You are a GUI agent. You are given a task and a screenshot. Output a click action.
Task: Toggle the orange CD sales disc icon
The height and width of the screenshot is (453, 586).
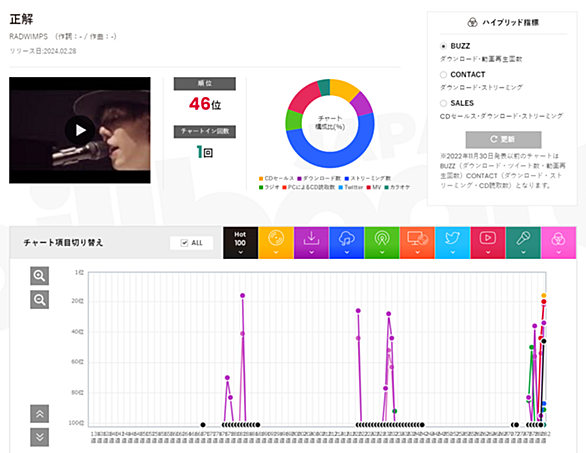coord(276,243)
